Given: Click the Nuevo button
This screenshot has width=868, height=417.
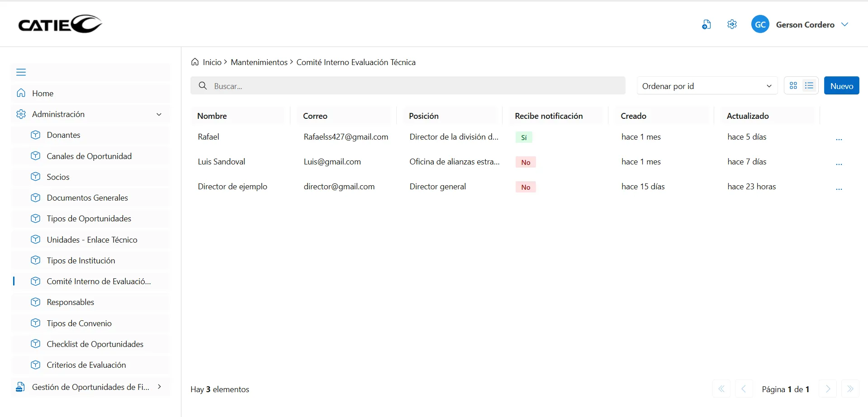Looking at the screenshot, I should [x=841, y=86].
